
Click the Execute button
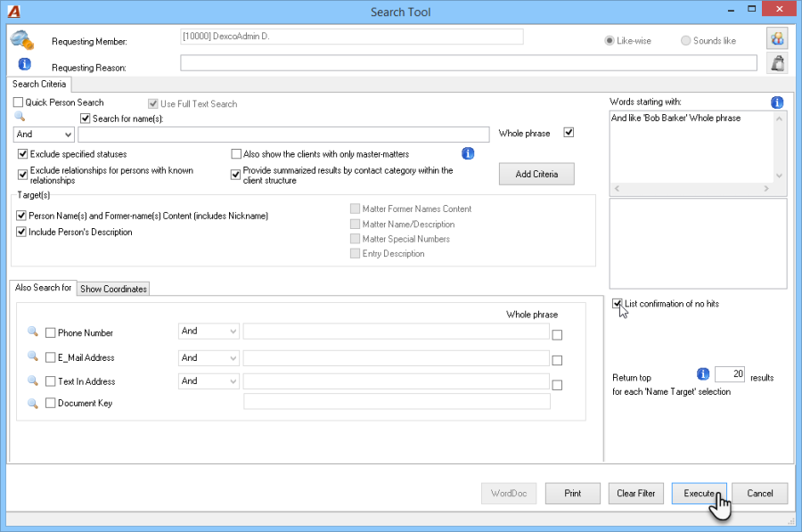(700, 493)
